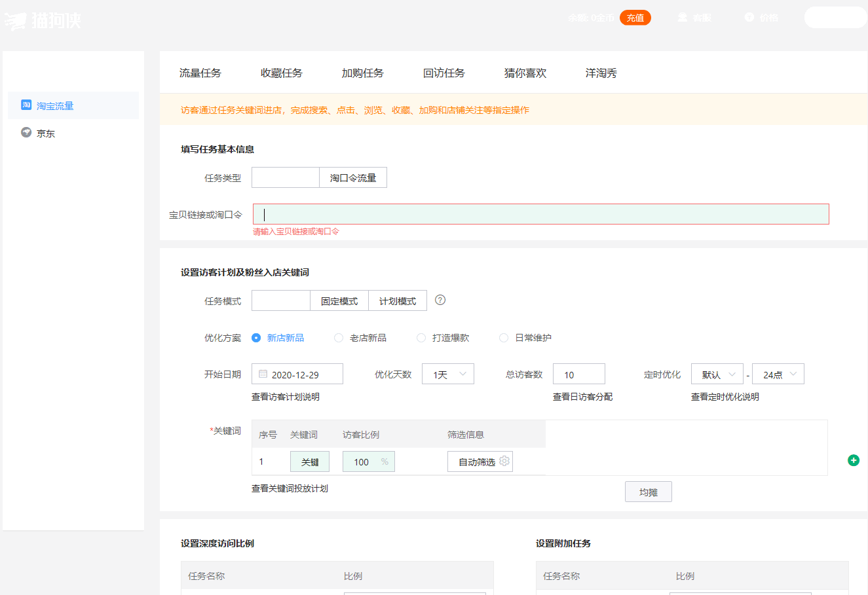The height and width of the screenshot is (595, 868).
Task: Click the orange 充值 button
Action: coord(635,18)
